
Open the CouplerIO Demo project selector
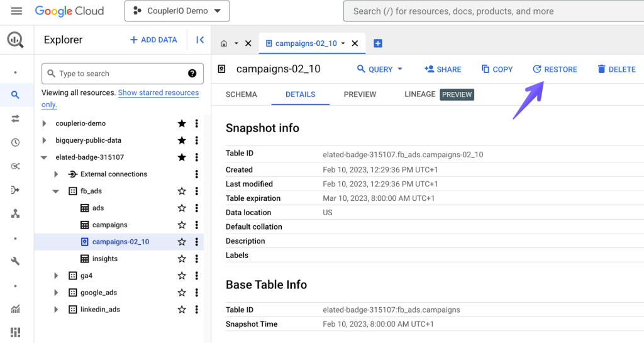click(177, 11)
